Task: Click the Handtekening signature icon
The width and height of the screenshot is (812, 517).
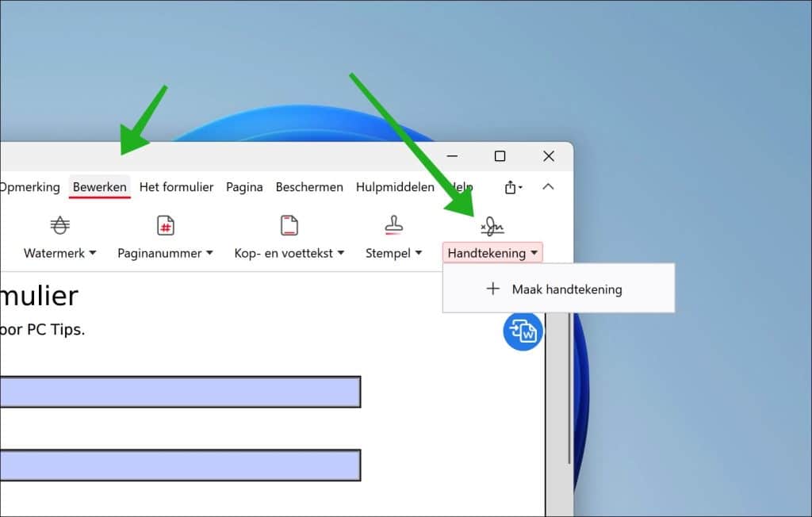Action: point(492,226)
